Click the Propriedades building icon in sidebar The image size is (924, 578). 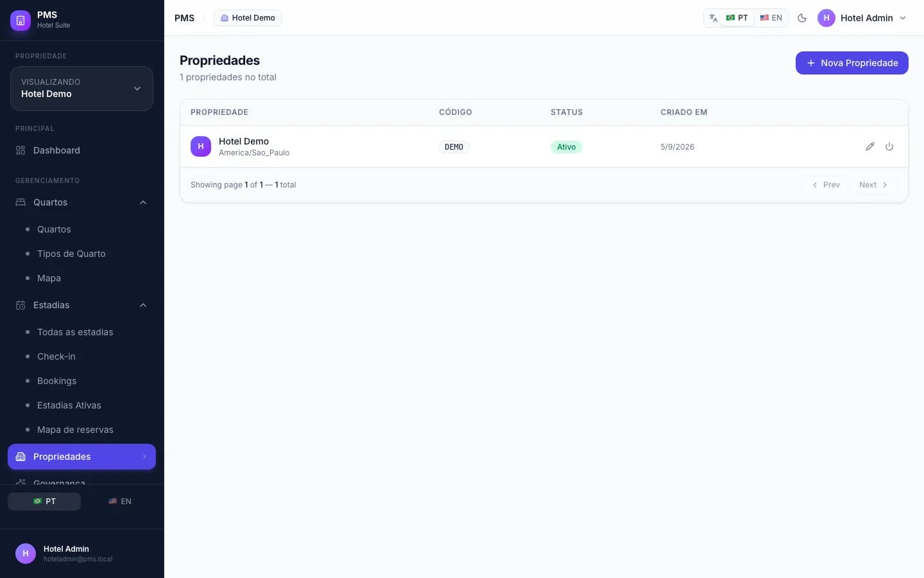click(x=21, y=457)
